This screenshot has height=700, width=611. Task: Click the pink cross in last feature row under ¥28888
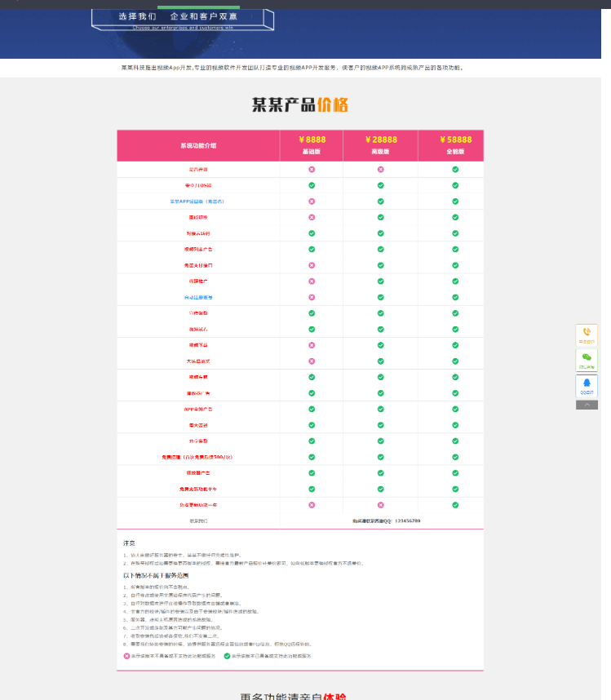[380, 505]
